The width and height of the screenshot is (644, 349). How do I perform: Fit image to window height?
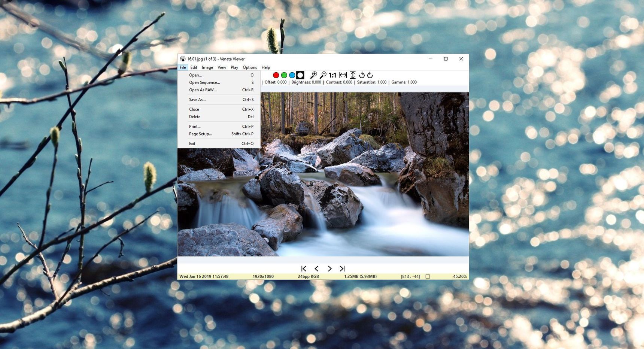[x=353, y=75]
